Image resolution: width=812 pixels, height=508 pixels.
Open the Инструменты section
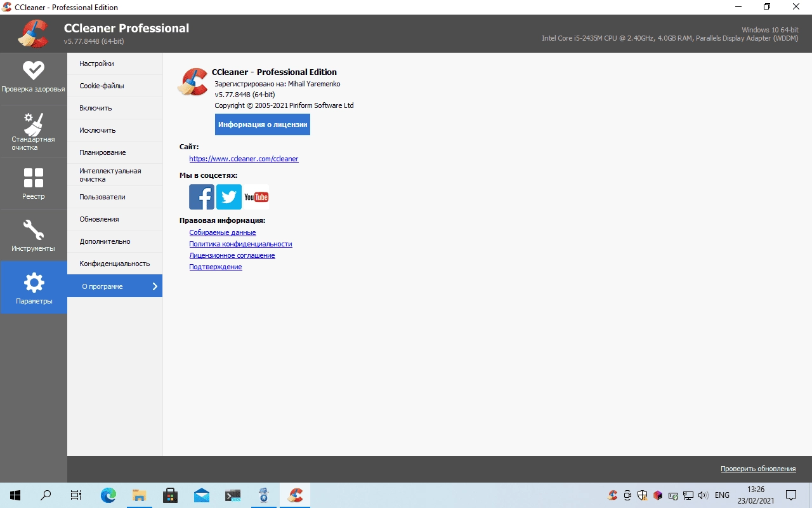[x=33, y=236]
